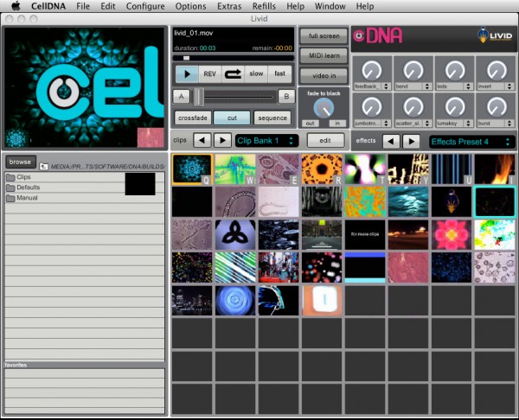Click the parent folder icon beside path
Screen dimensions: 519x420
44,166
